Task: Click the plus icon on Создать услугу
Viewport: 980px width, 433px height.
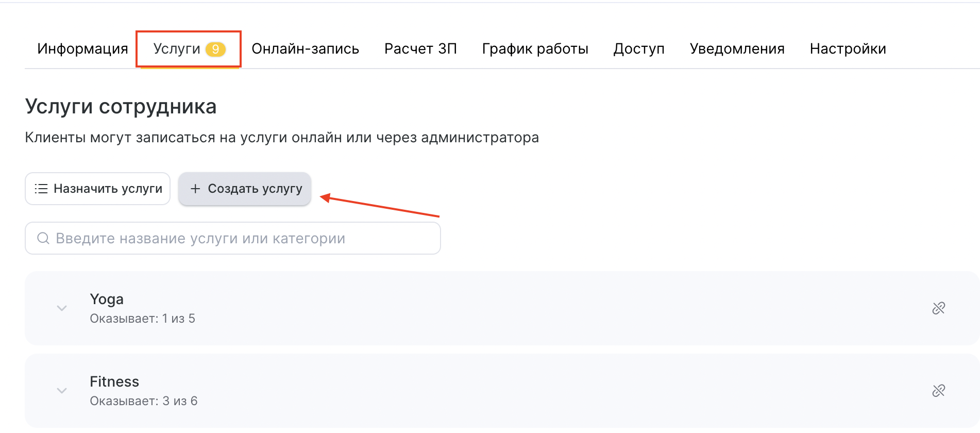Action: (x=195, y=189)
